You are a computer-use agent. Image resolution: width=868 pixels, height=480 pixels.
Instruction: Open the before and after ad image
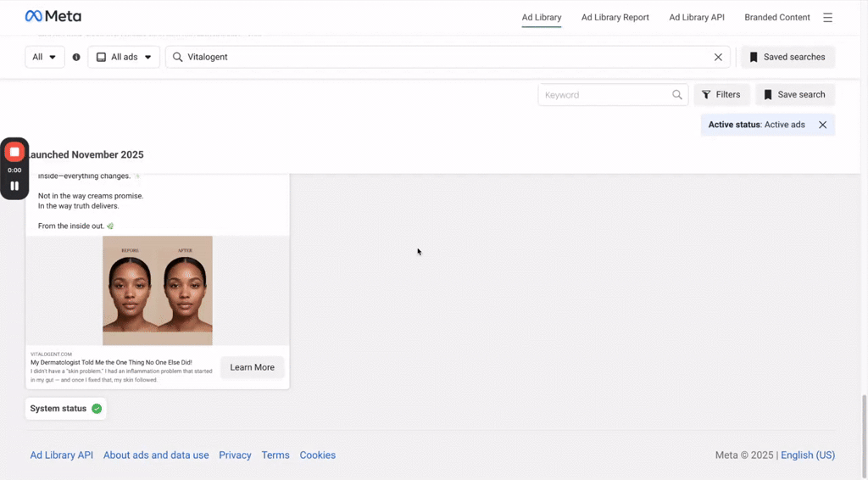pos(157,291)
